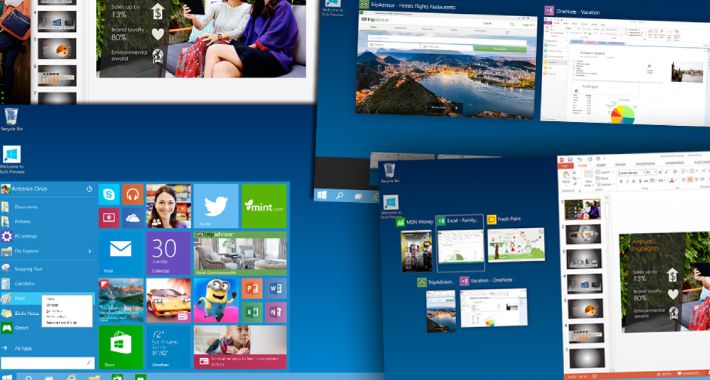Click the Start menu search box
This screenshot has height=380, width=710.
[48, 363]
